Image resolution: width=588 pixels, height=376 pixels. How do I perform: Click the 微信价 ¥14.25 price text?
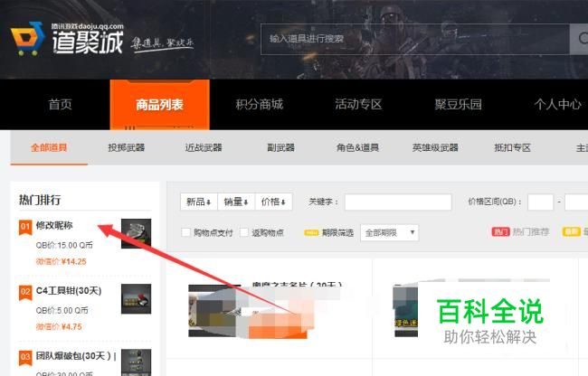coord(62,262)
